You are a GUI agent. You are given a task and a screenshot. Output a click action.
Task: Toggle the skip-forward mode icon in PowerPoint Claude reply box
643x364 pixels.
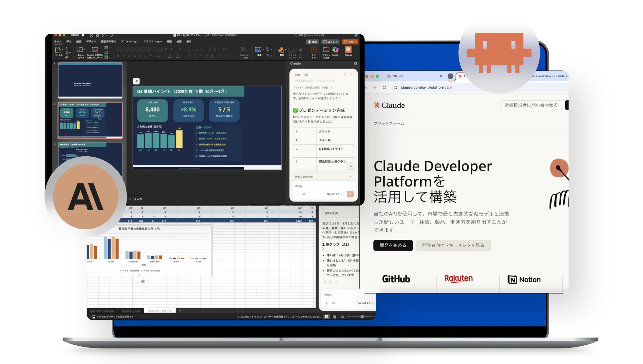click(x=304, y=194)
